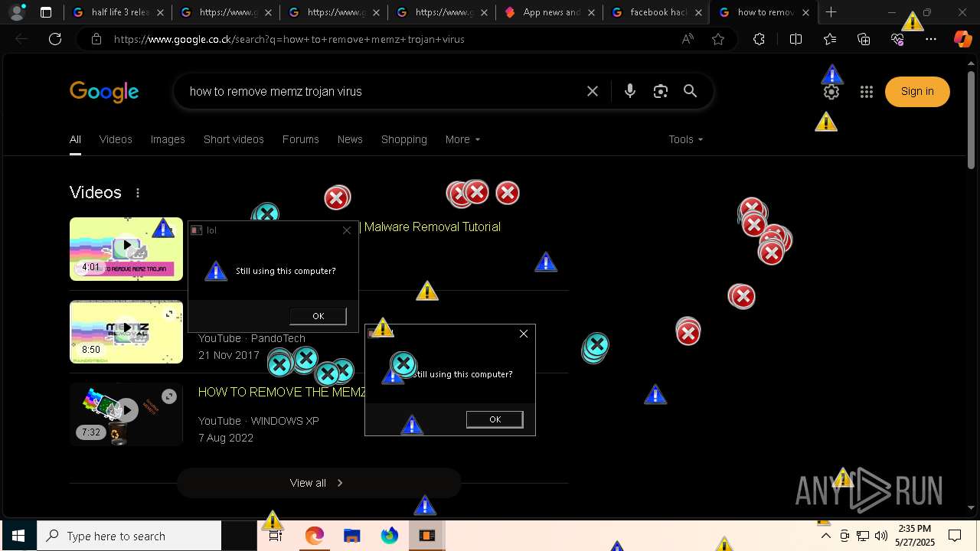Switch to News results tab
Image resolution: width=980 pixels, height=551 pixels.
(350, 139)
